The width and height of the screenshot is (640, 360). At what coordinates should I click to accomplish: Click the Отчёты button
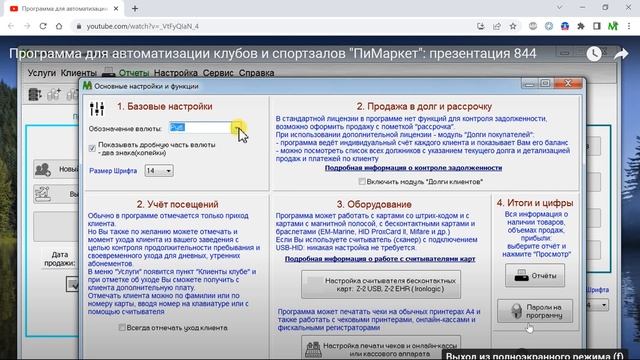tap(535, 276)
